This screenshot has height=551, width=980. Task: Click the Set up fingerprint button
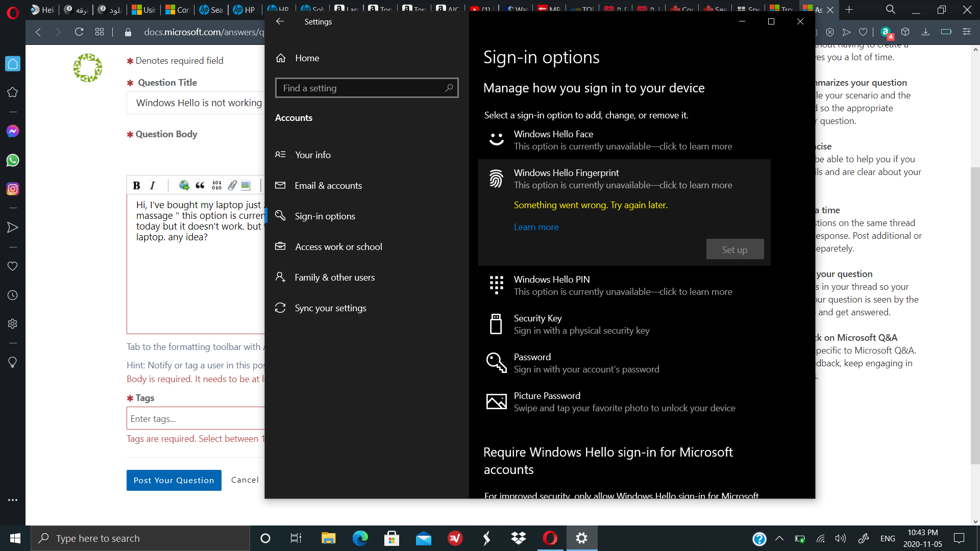point(735,249)
